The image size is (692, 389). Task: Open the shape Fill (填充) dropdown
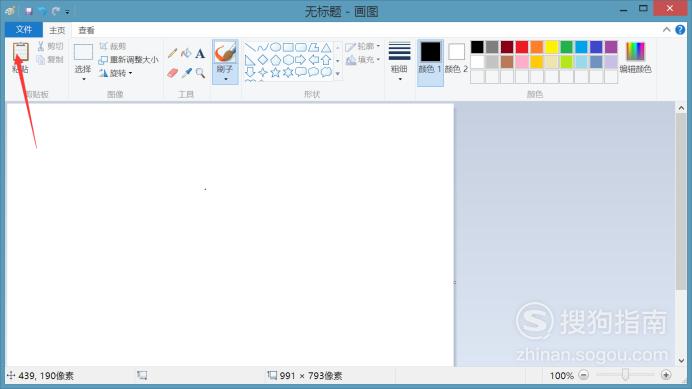(x=363, y=60)
